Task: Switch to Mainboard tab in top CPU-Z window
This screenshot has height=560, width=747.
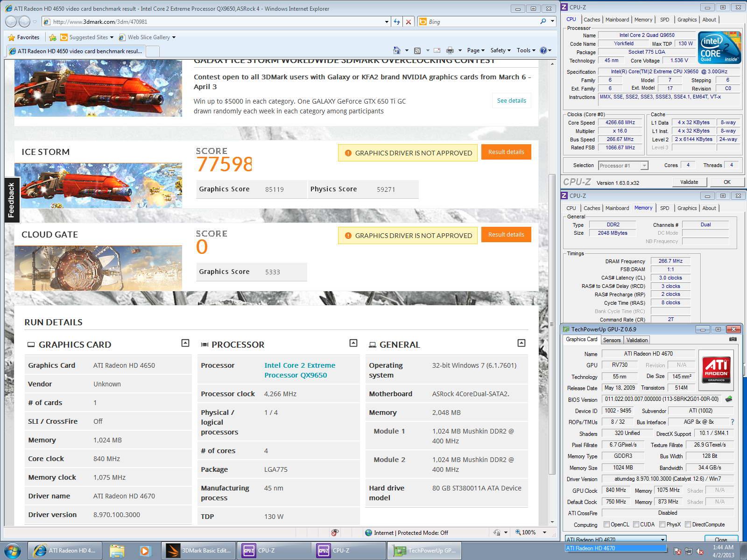Action: [x=617, y=20]
